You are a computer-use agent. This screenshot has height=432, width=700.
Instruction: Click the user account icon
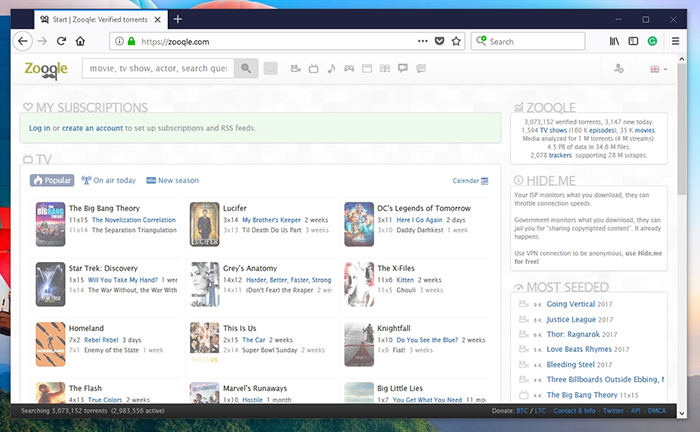point(619,69)
